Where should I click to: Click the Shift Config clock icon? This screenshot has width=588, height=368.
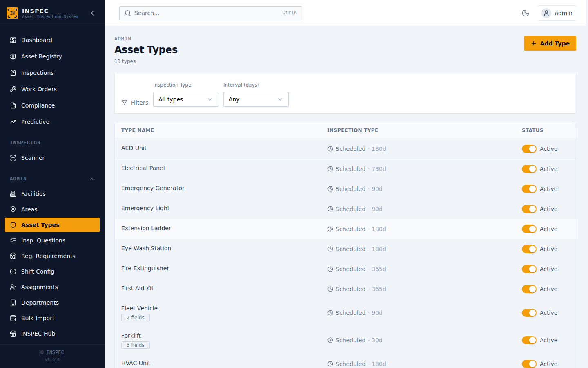click(x=13, y=272)
